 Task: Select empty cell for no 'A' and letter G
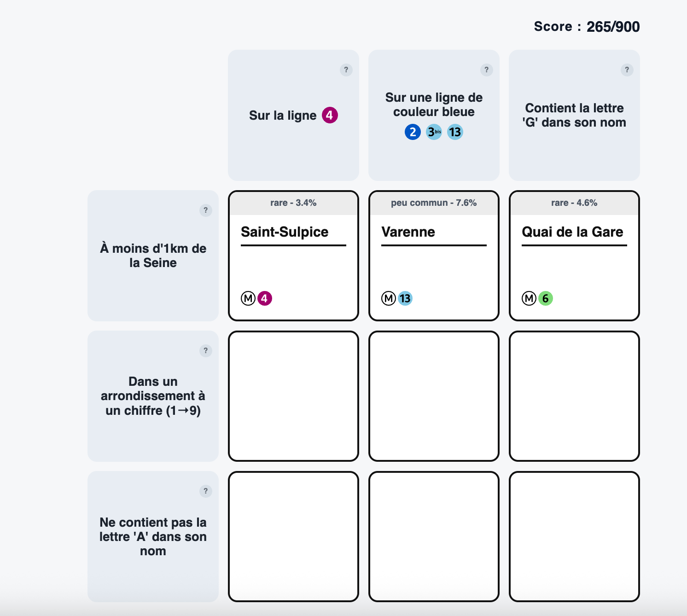[x=574, y=536]
